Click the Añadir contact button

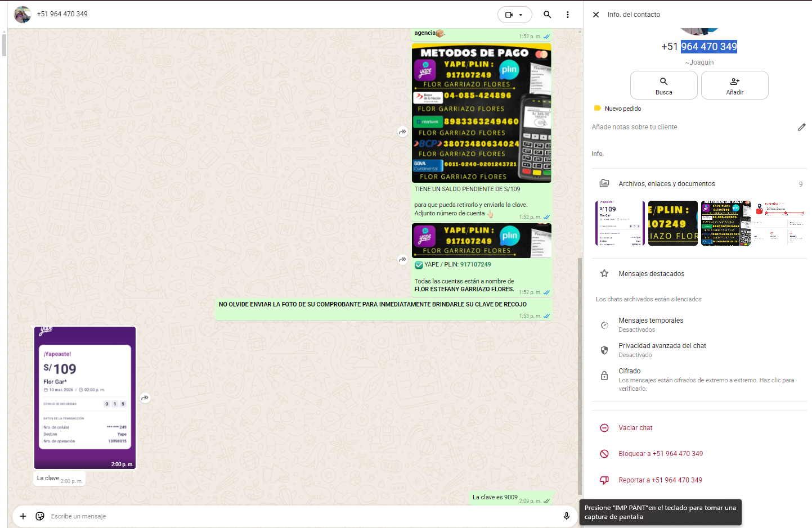(734, 85)
